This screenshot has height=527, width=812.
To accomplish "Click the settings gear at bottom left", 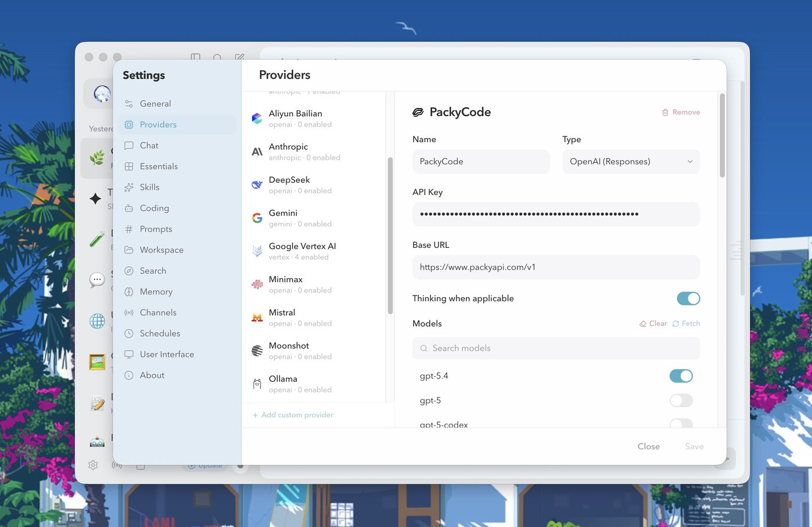I will click(93, 465).
